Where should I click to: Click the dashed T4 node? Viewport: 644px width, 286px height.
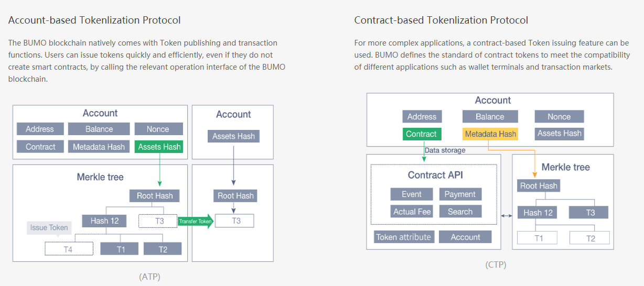[x=69, y=249]
